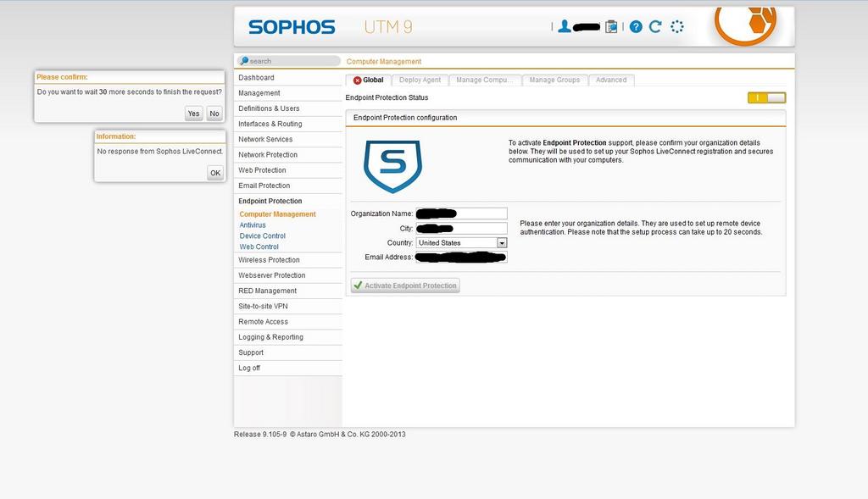
Task: Select the Computer Management submenu item
Action: point(277,214)
